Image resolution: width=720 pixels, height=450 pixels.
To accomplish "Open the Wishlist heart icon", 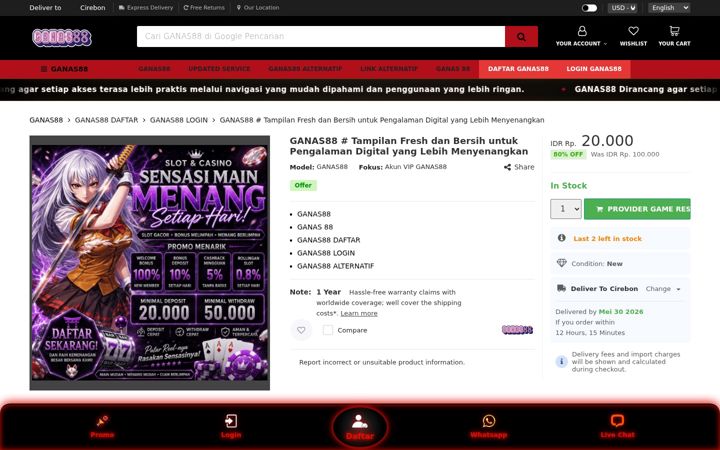I will point(633,31).
